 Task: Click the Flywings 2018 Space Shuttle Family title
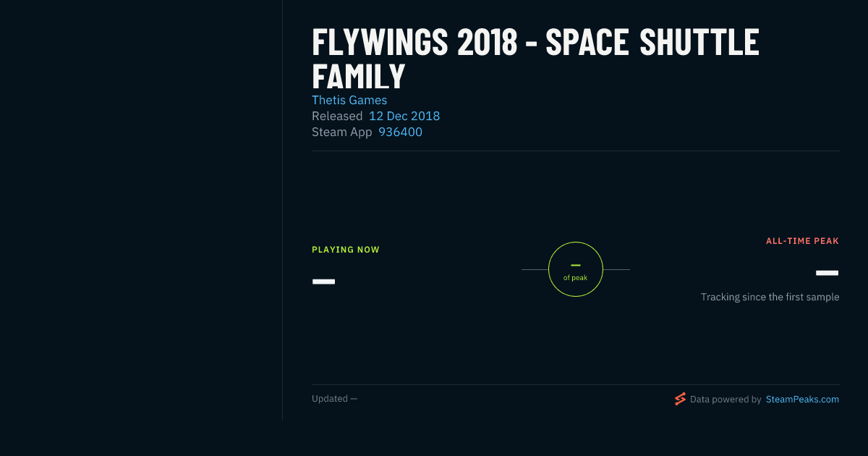click(536, 59)
